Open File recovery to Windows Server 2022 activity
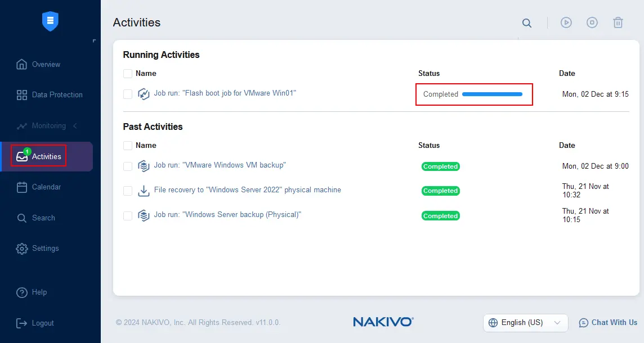Image resolution: width=644 pixels, height=343 pixels. (247, 190)
